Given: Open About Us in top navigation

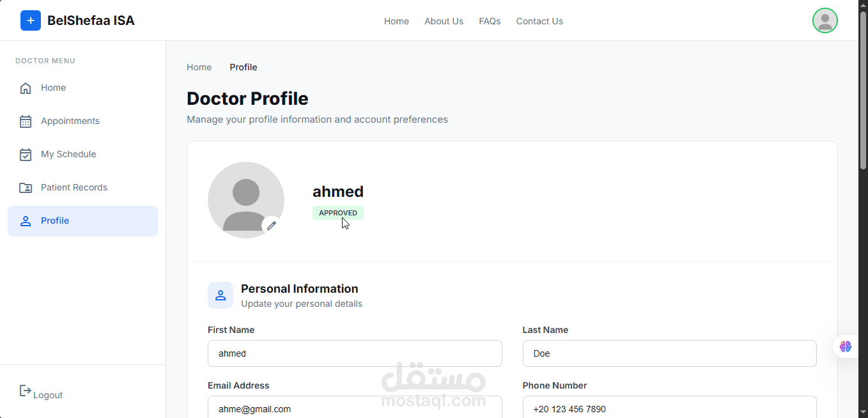Looking at the screenshot, I should tap(444, 21).
